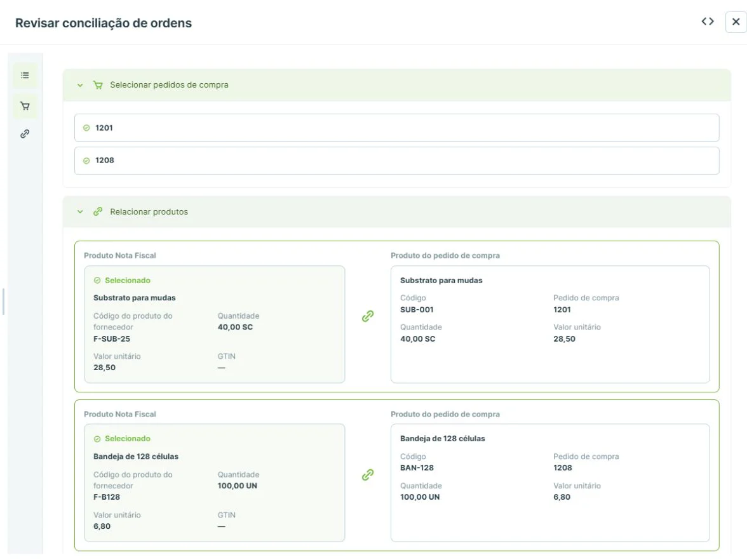Close the Revisar conciliação de ordens dialog
The height and width of the screenshot is (560, 747).
[736, 22]
